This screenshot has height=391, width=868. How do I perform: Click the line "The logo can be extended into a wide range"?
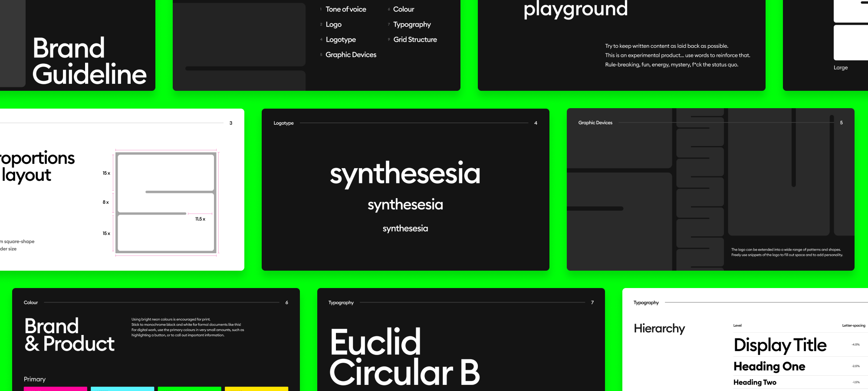786,250
